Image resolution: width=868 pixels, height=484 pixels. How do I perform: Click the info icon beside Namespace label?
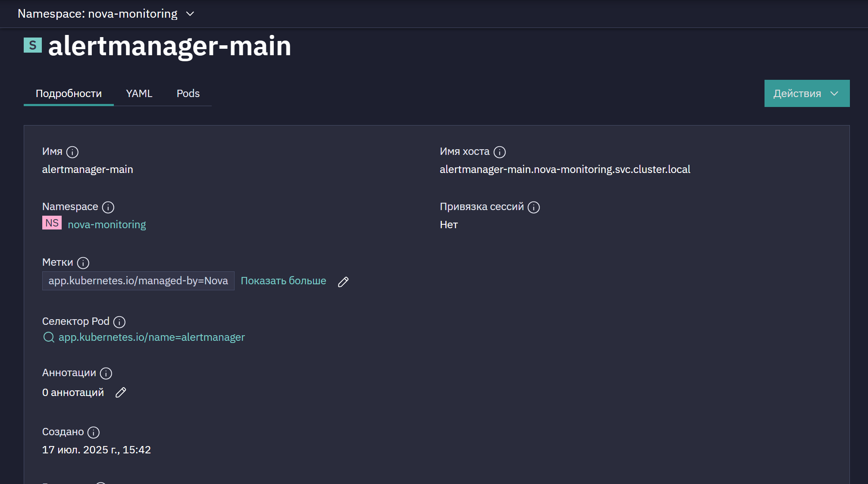tap(108, 207)
